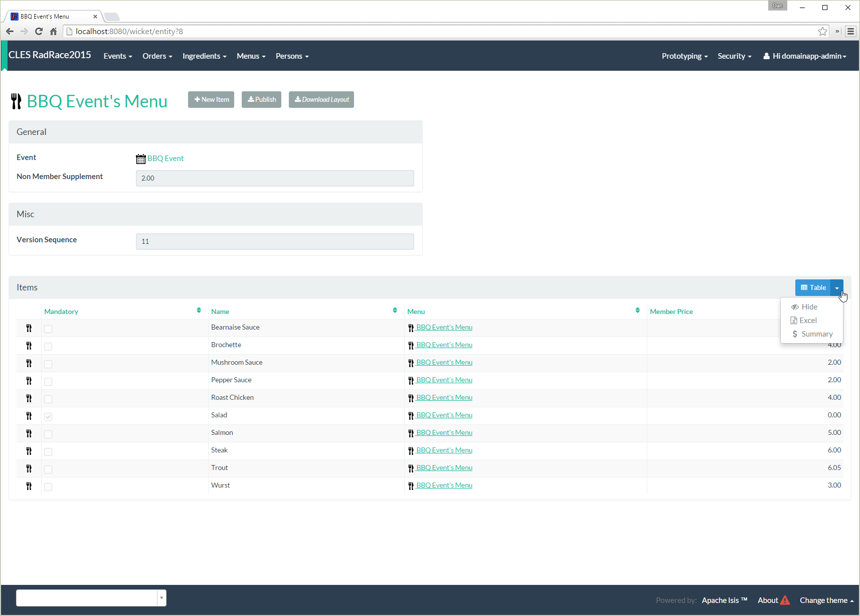860x616 pixels.
Task: Reload the page with the refresh icon
Action: [39, 32]
